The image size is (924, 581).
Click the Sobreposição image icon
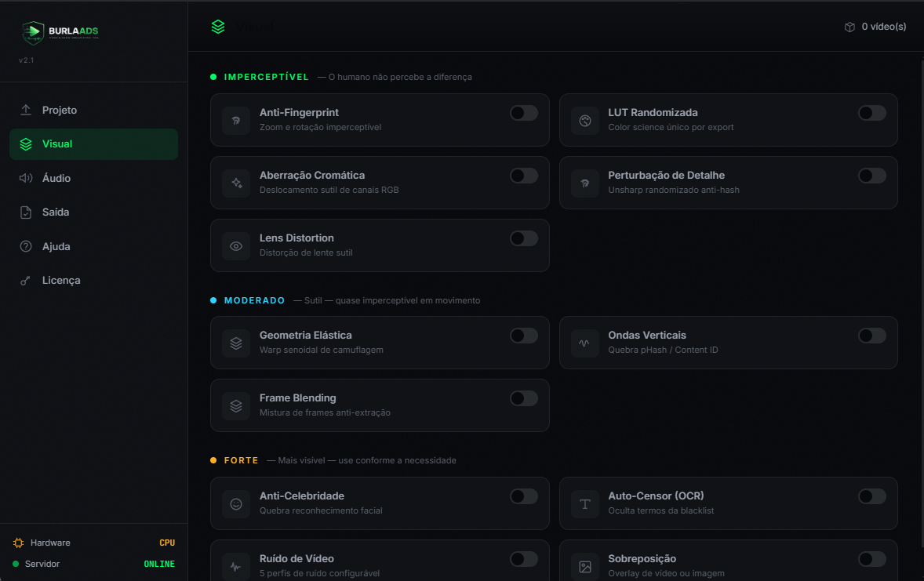click(x=585, y=567)
